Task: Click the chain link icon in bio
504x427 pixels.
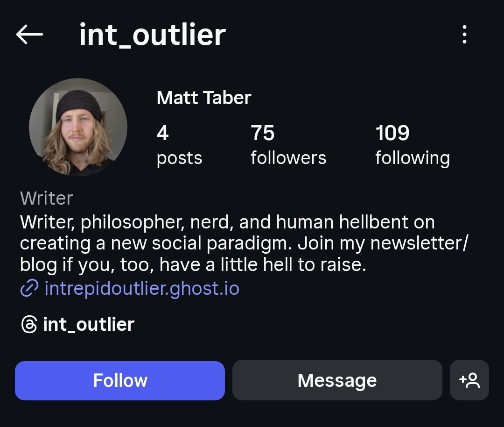Action: click(x=29, y=289)
